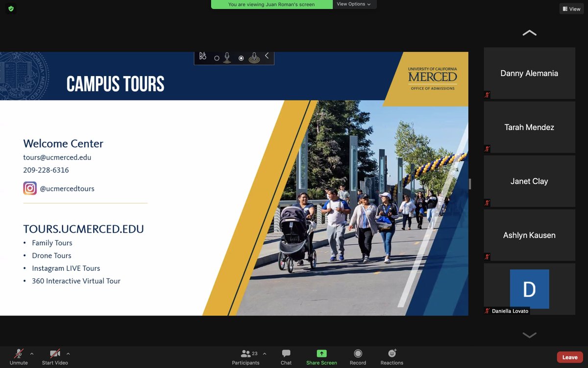Viewport: 588px width, 368px height.
Task: Click the 360 Interactive Virtual Tour bullet
Action: 76,281
